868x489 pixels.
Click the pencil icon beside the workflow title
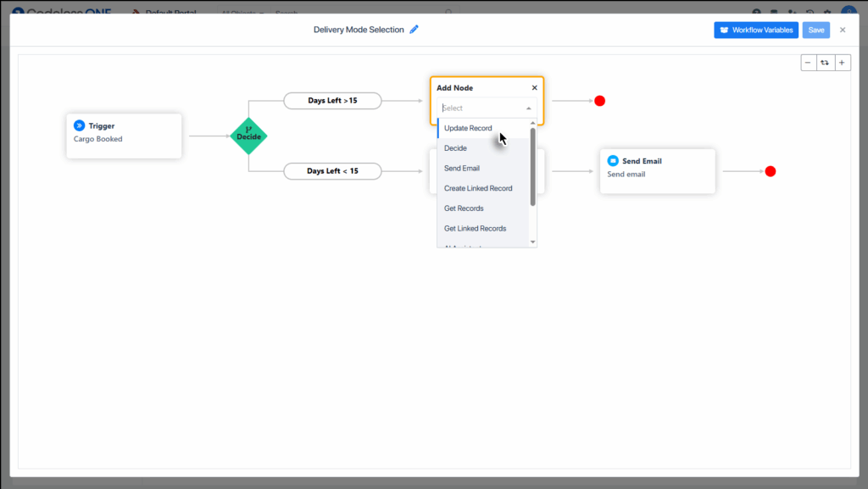pyautogui.click(x=415, y=30)
